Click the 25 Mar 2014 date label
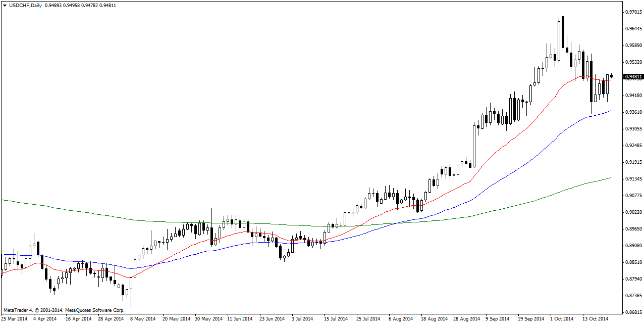Screen dimensions: 644x323 [x=15, y=319]
